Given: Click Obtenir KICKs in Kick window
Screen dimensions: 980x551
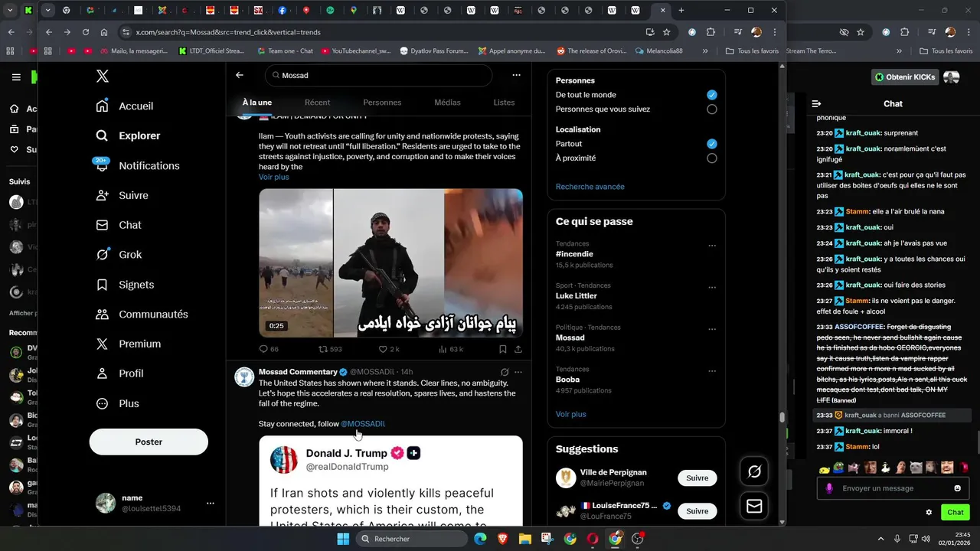Looking at the screenshot, I should coord(905,77).
